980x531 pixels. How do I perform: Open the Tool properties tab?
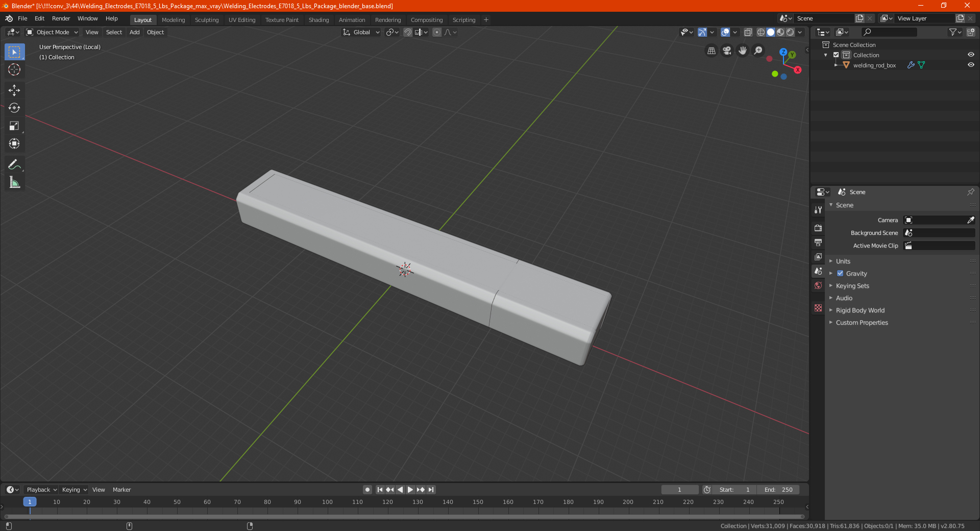point(818,210)
